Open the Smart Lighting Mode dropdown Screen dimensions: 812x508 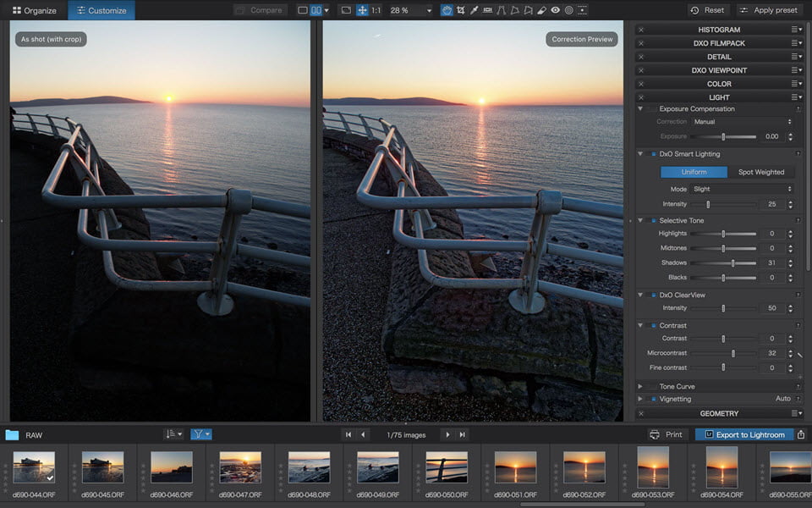[x=742, y=189]
